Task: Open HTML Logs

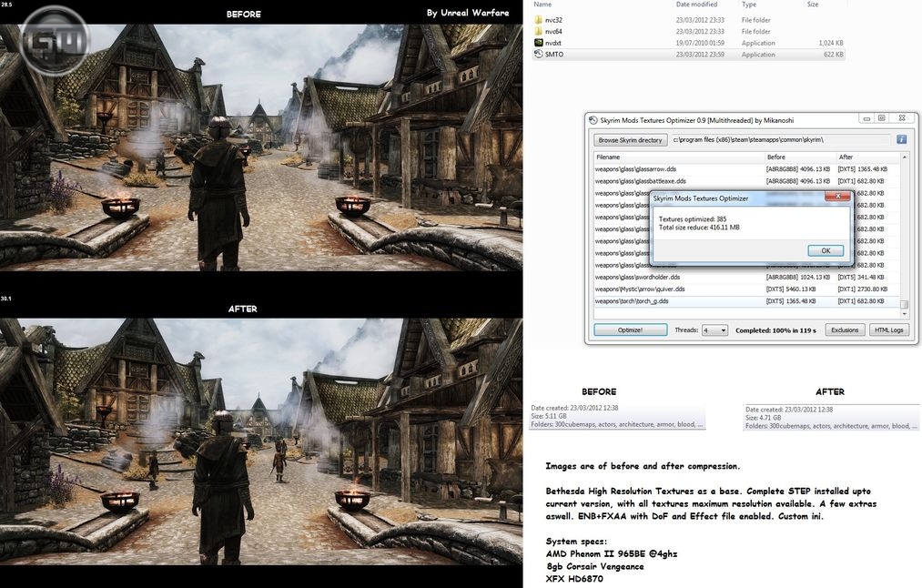Action: pyautogui.click(x=888, y=330)
